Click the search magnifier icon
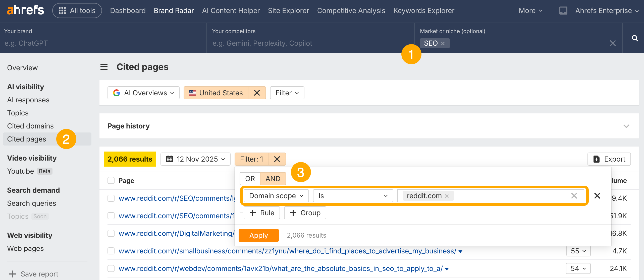This screenshot has height=280, width=644. (x=635, y=38)
